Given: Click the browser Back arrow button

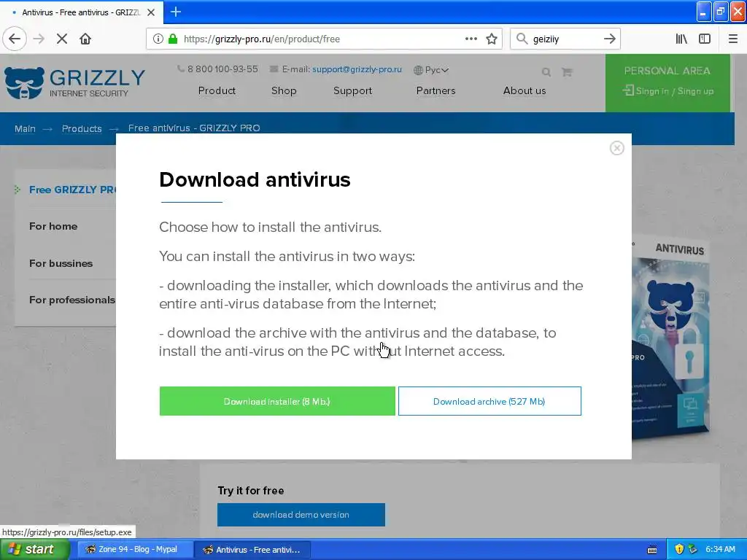Looking at the screenshot, I should point(15,39).
